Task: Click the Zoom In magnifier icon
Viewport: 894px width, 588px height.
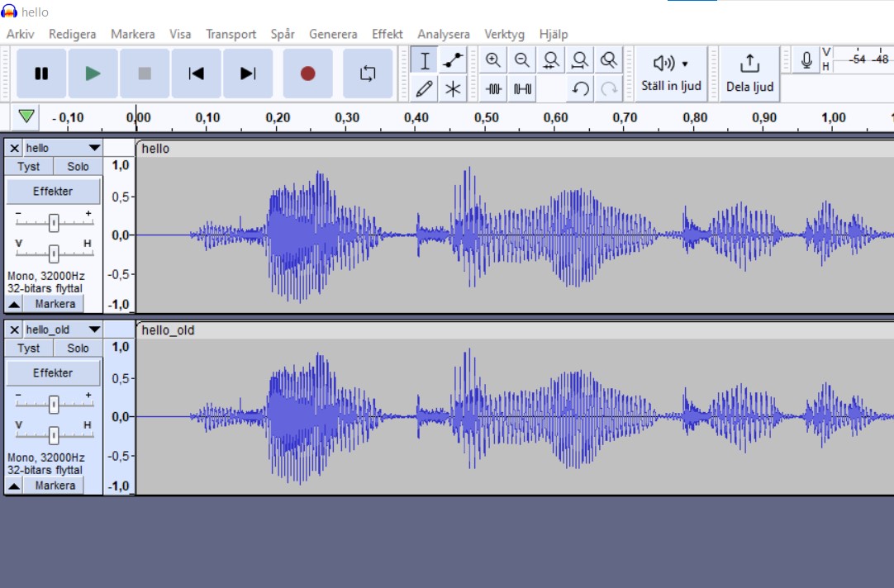Action: pyautogui.click(x=493, y=60)
